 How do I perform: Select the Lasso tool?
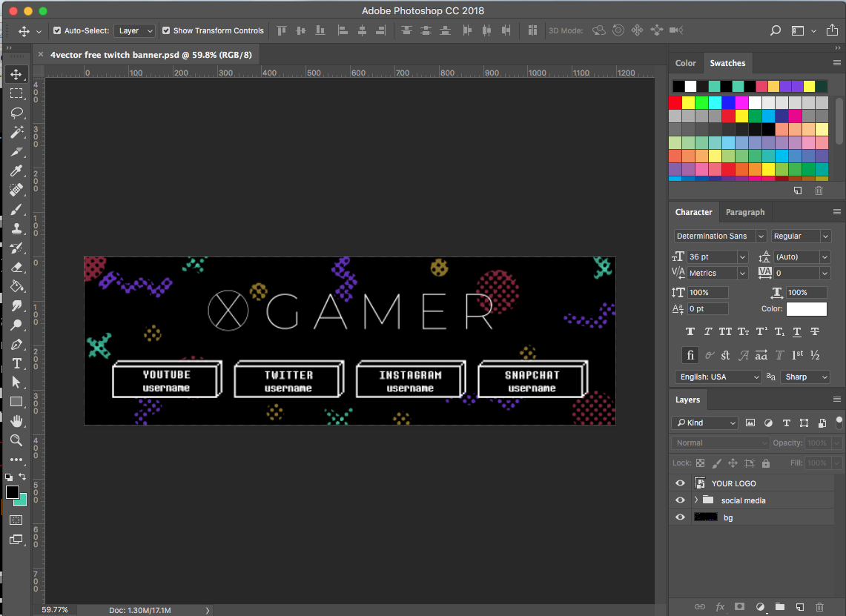point(16,113)
